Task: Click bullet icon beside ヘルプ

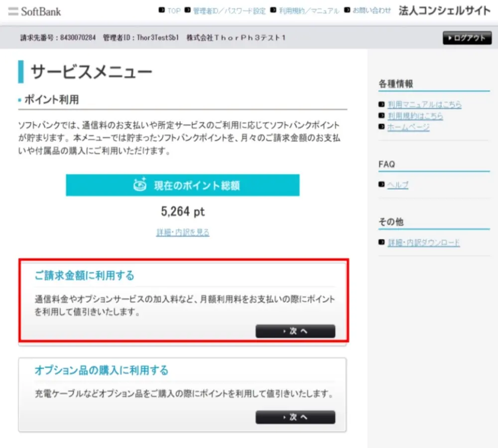Action: (381, 184)
